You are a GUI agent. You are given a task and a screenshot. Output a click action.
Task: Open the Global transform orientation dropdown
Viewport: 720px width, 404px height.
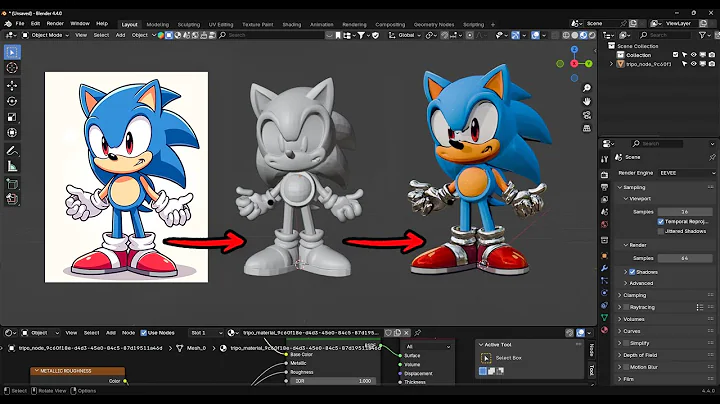(x=405, y=35)
